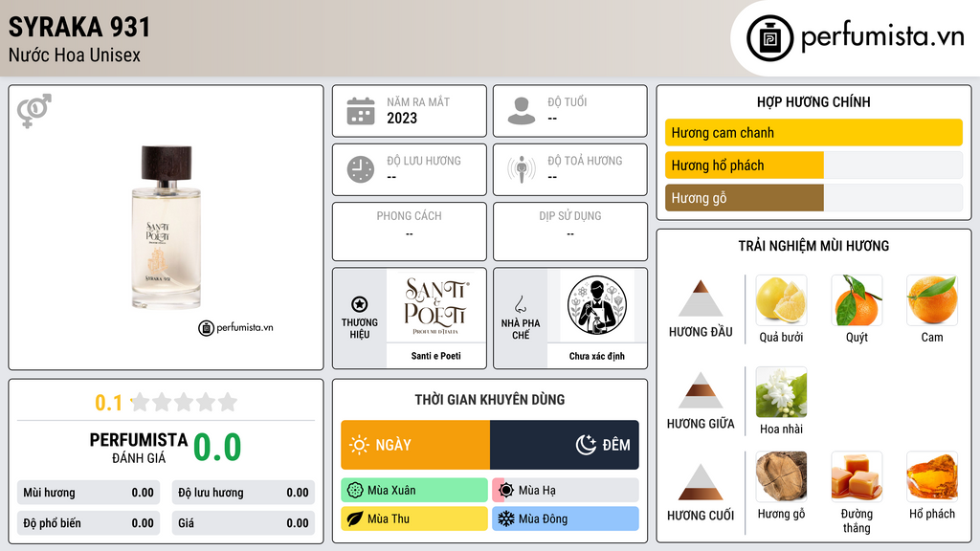Click the star badge icon above Thương Hiệu

(x=360, y=304)
